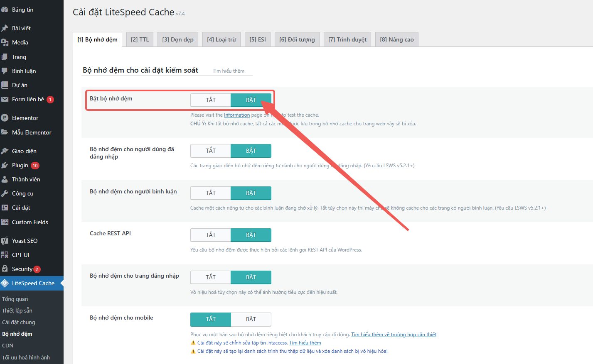Click the Yoast SEO icon in sidebar
Screen dimensions: 593x364
tap(5, 241)
